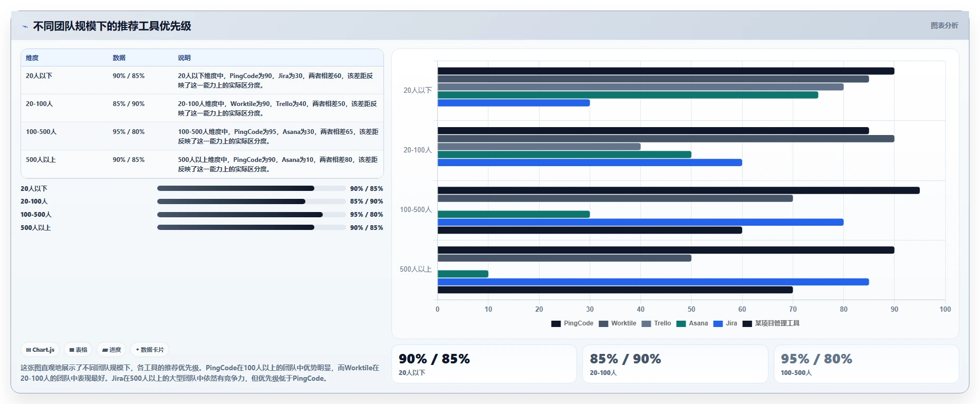Click the short green Asana bar in the 500人以上 group

coord(463,274)
